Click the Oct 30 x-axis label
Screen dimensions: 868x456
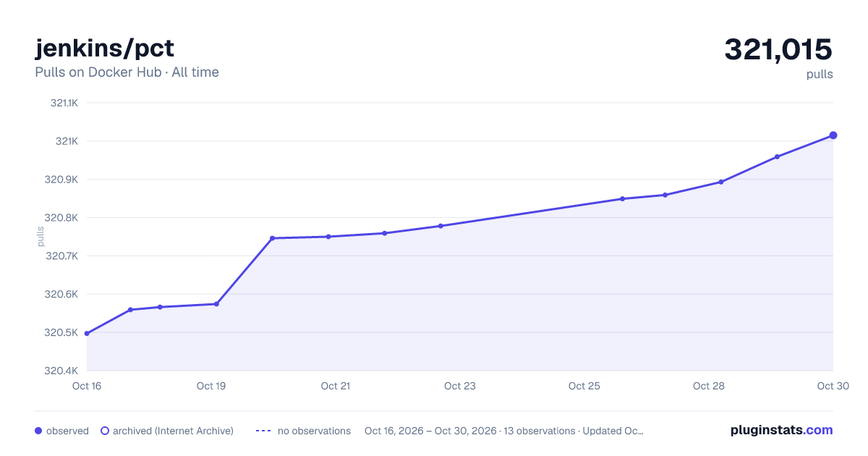point(832,386)
